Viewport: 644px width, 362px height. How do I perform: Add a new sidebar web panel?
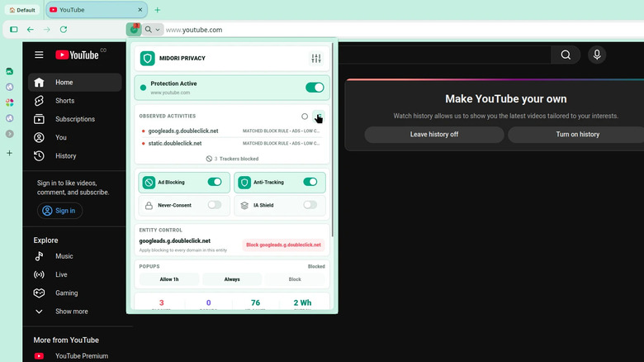tap(9, 153)
